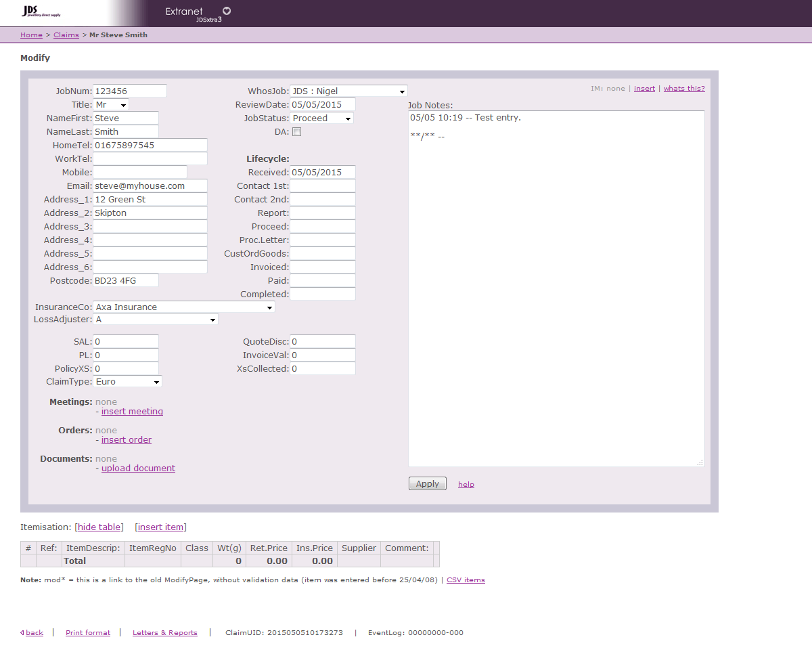Image resolution: width=812 pixels, height=654 pixels.
Task: Open Letters & Reports in the footer
Action: (165, 633)
